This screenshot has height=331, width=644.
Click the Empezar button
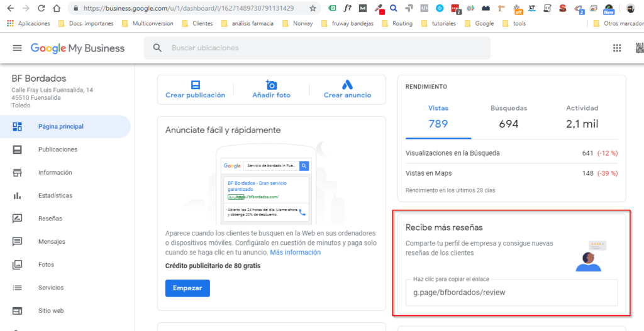coord(187,288)
